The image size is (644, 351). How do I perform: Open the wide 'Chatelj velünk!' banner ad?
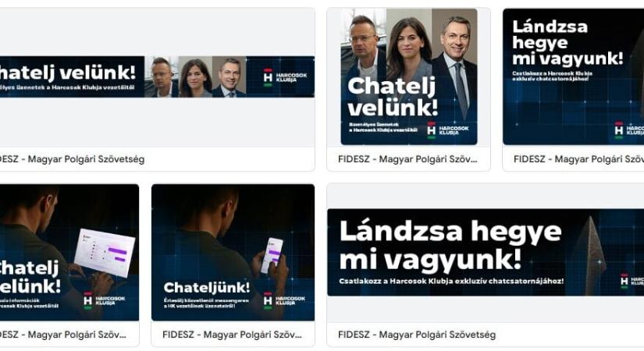(158, 76)
